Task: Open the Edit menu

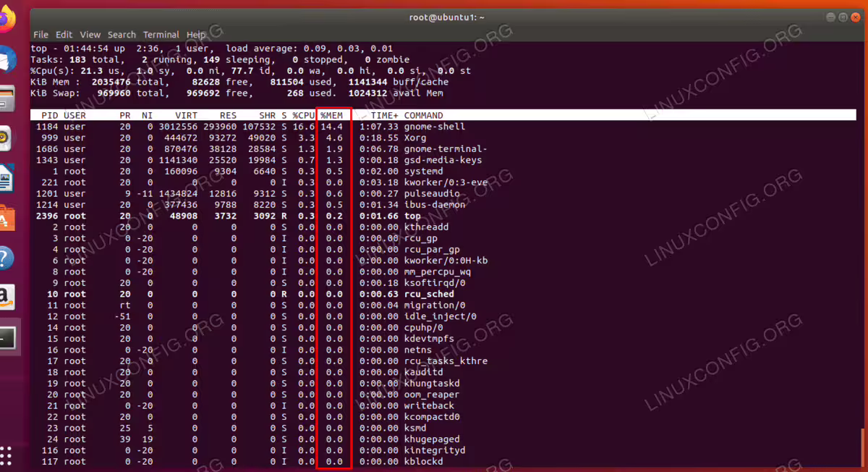Action: pyautogui.click(x=64, y=35)
